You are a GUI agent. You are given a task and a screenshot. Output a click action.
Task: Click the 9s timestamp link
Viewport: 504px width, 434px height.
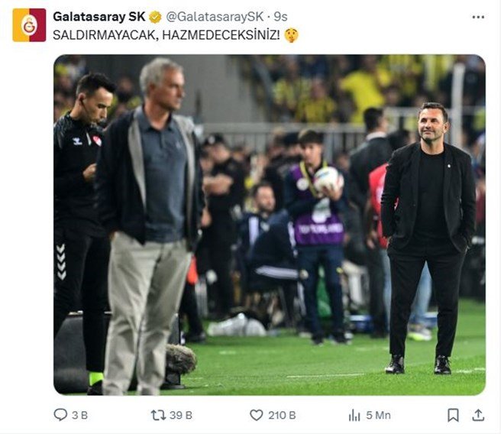[x=281, y=17]
